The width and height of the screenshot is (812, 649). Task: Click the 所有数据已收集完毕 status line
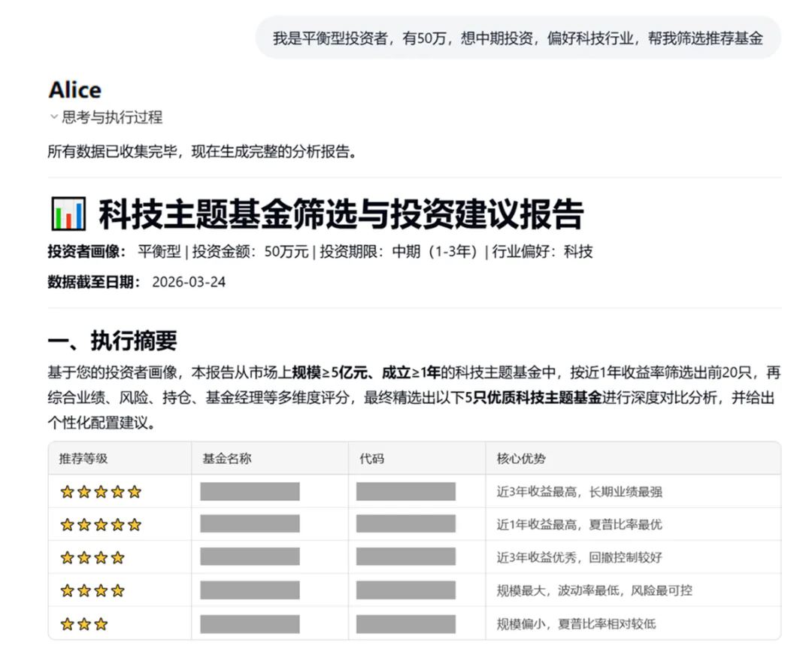(201, 152)
